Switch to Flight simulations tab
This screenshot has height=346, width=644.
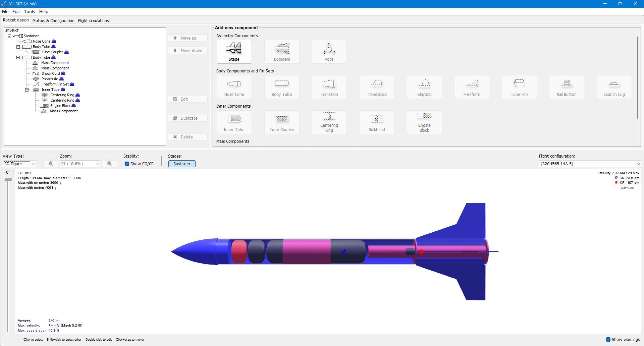(x=93, y=21)
